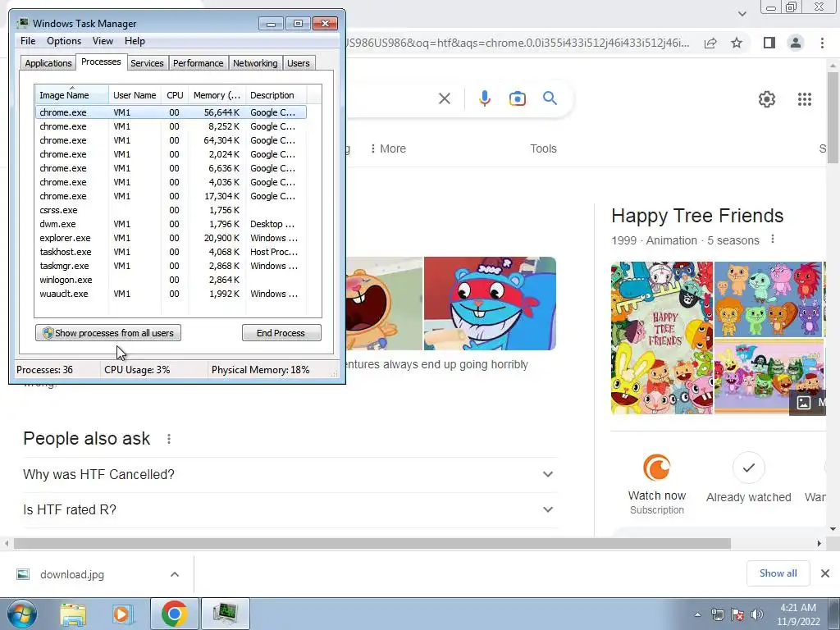The image size is (840, 630).
Task: Open Chrome tab search chevron
Action: pyautogui.click(x=742, y=14)
